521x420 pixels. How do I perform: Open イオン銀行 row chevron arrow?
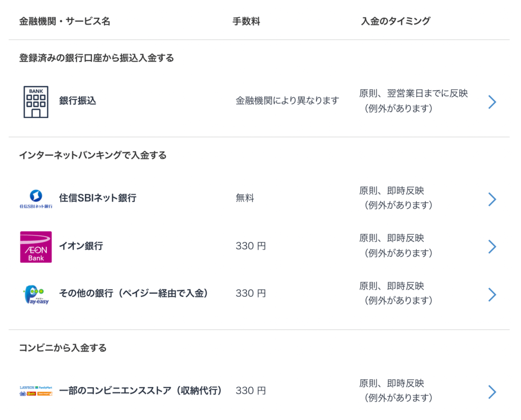492,247
